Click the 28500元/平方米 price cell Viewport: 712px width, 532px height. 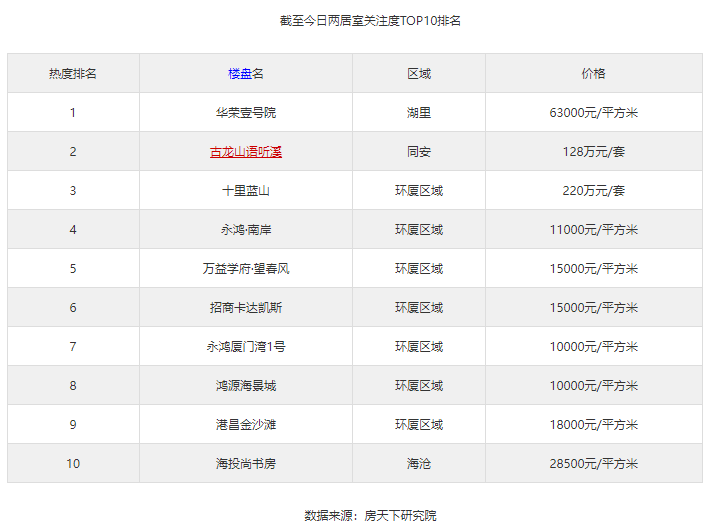593,464
